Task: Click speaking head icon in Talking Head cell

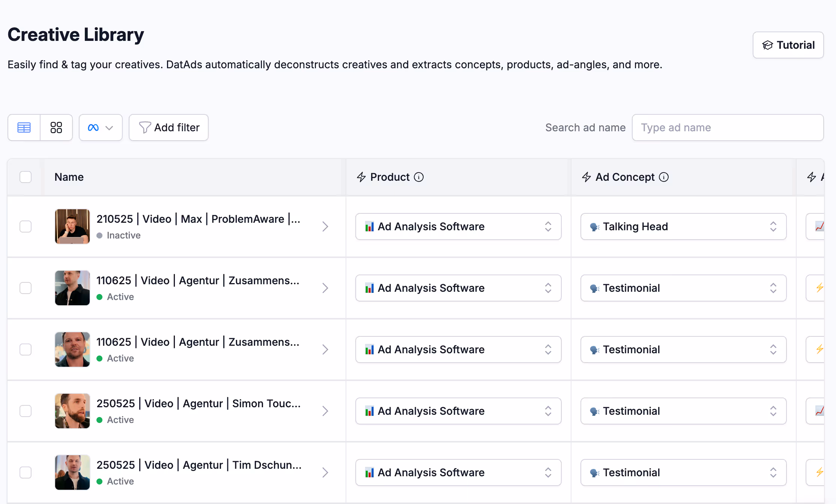Action: 595,227
